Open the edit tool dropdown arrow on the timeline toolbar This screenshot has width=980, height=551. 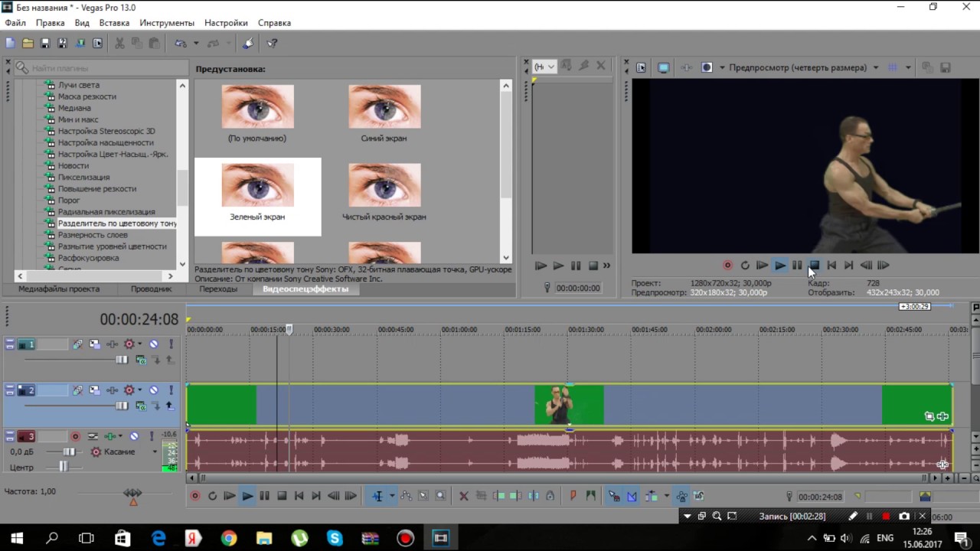[392, 496]
